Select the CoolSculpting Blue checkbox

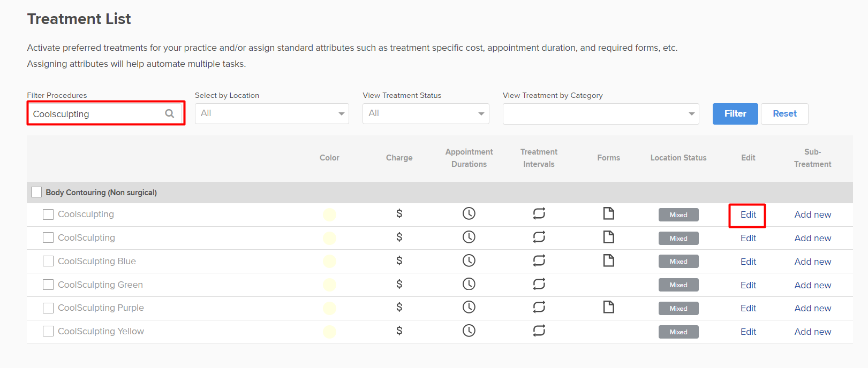coord(48,261)
